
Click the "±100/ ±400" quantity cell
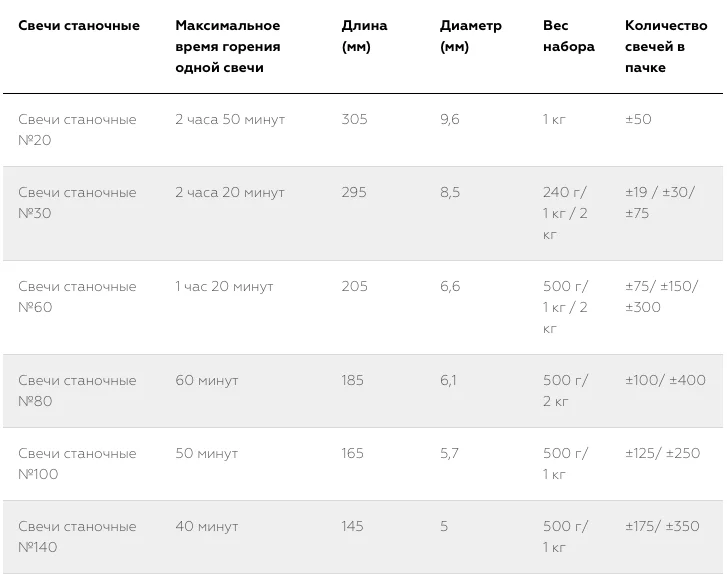tap(665, 381)
